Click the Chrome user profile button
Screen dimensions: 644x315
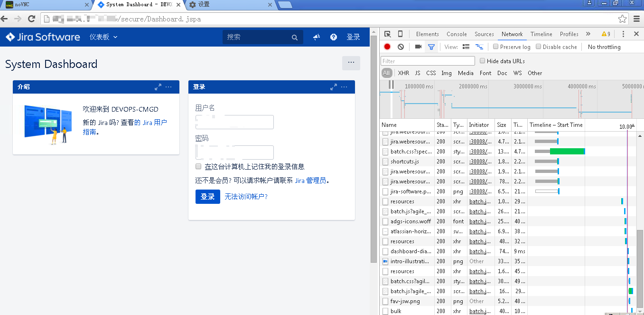(589, 3)
